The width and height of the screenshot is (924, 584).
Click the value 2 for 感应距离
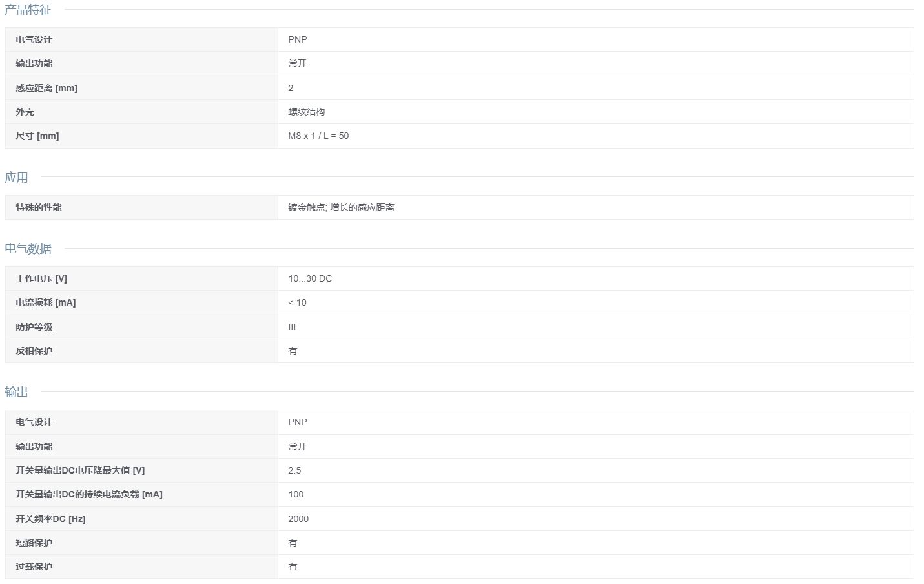point(291,88)
